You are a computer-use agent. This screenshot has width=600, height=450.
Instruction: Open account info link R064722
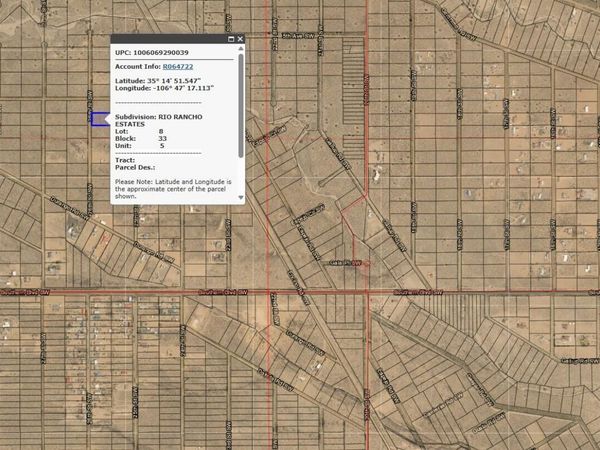click(178, 67)
